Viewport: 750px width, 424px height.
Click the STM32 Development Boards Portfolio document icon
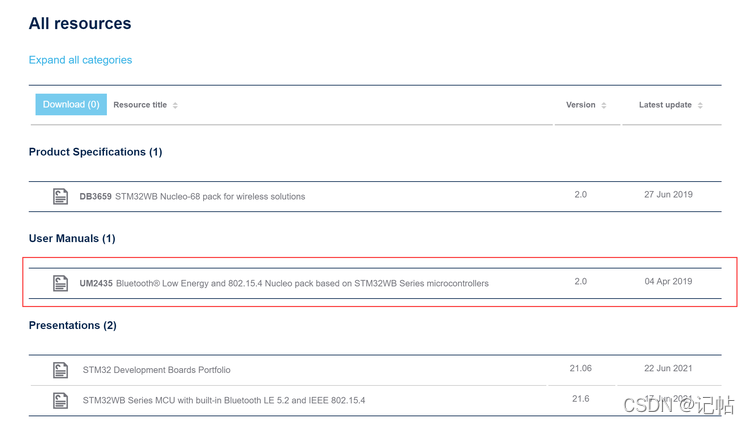pos(60,370)
